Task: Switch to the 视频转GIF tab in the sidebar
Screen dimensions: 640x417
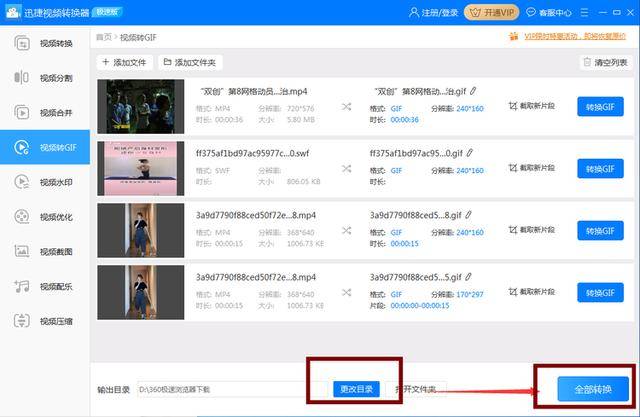Action: coord(46,147)
